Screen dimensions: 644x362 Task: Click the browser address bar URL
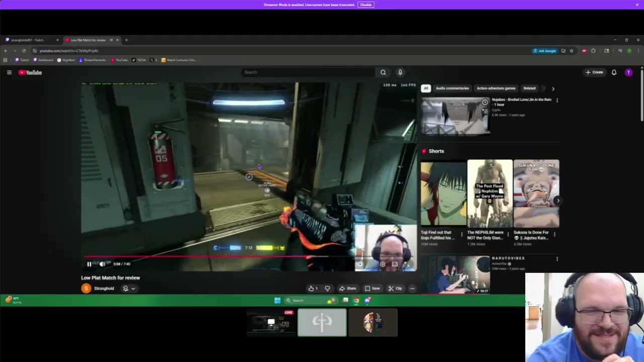click(x=69, y=51)
